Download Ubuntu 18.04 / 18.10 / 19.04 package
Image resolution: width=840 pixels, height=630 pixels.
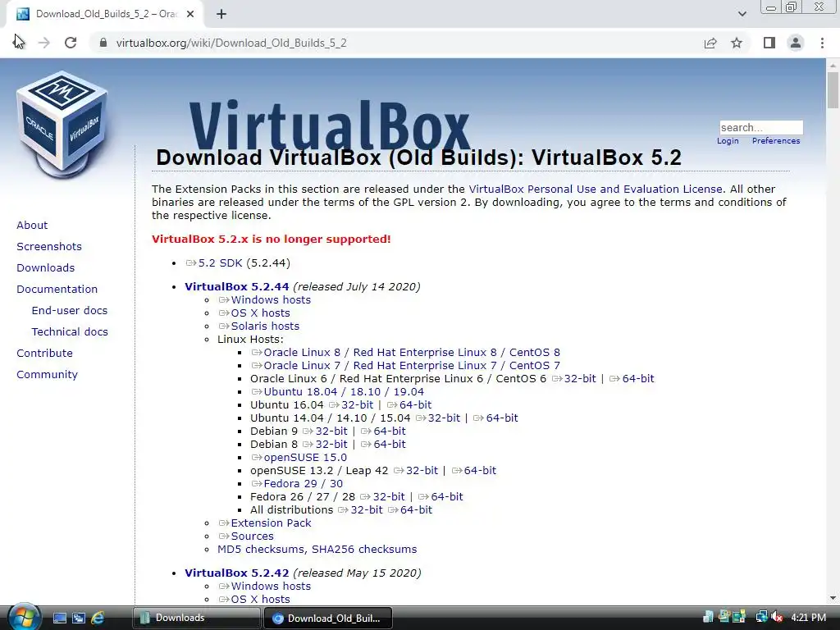[344, 391]
